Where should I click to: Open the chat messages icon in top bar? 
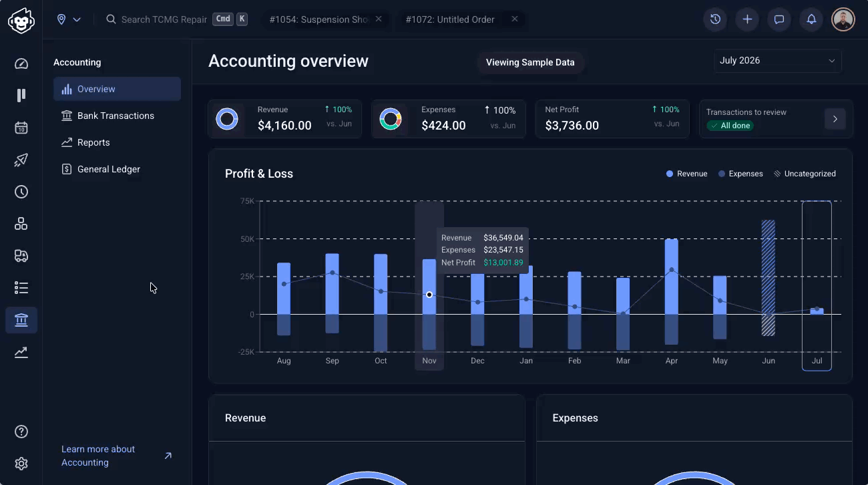click(779, 19)
